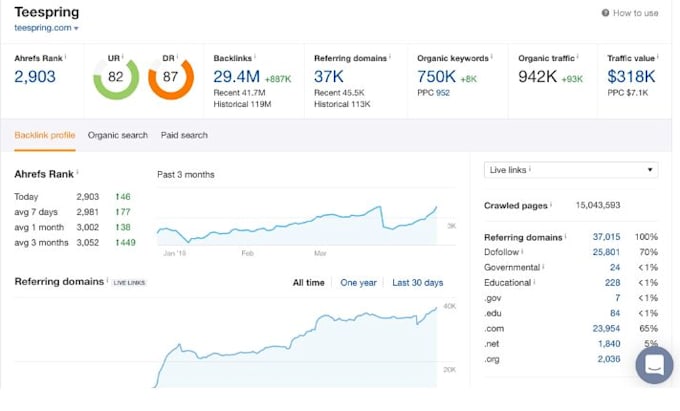Click the info icon next to Organic traffic
Viewport: 680px width, 411px height.
click(578, 57)
